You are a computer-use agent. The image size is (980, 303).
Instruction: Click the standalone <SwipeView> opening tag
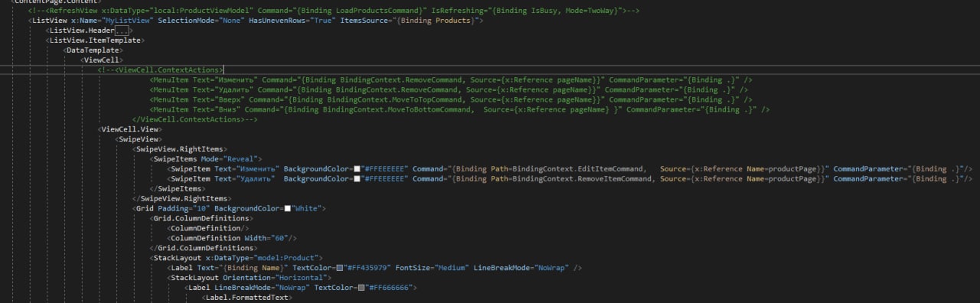138,139
